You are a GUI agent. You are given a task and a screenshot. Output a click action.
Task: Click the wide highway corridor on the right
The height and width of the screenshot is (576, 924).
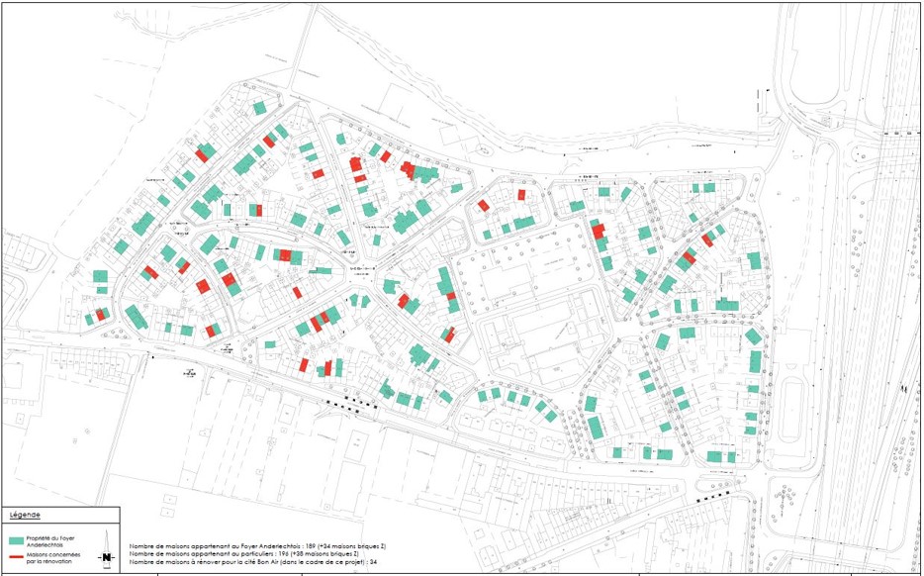(x=861, y=346)
